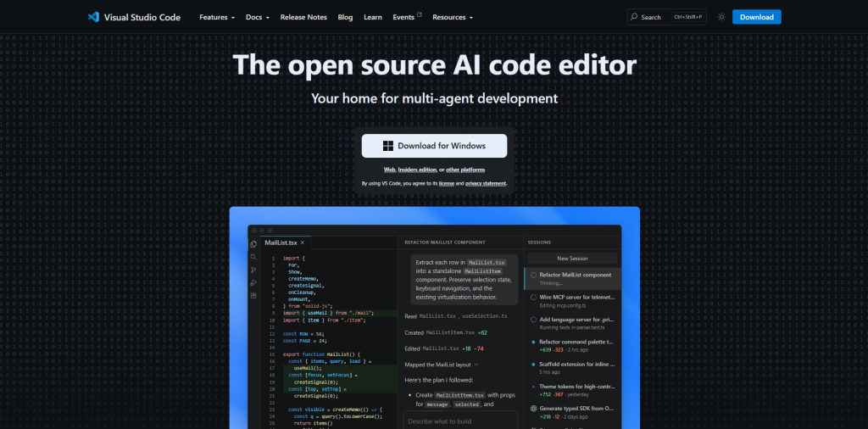Open the Blog page

pyautogui.click(x=345, y=17)
